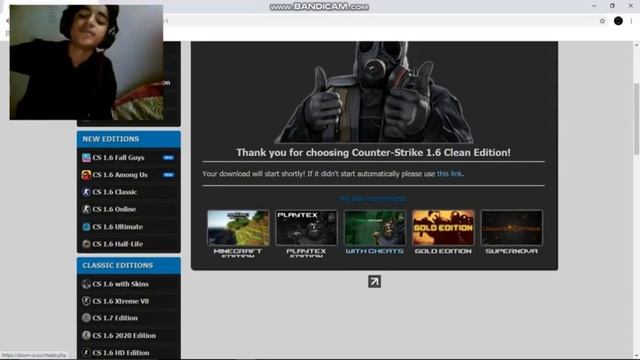Image resolution: width=640 pixels, height=360 pixels.
Task: Open CS 1.6 Xtreme V8 link
Action: pos(120,301)
